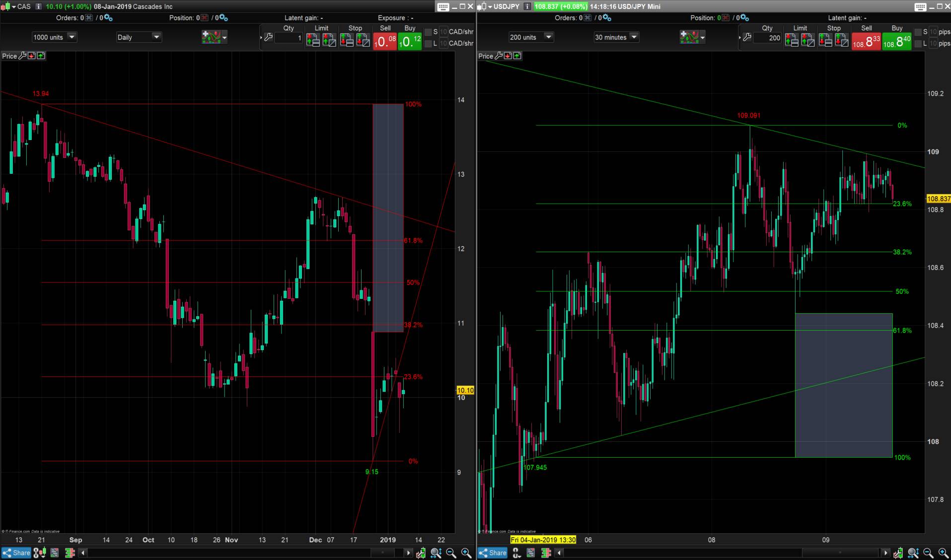Place sell limit order on USDJPY
This screenshot has height=560, width=951.
[x=808, y=40]
